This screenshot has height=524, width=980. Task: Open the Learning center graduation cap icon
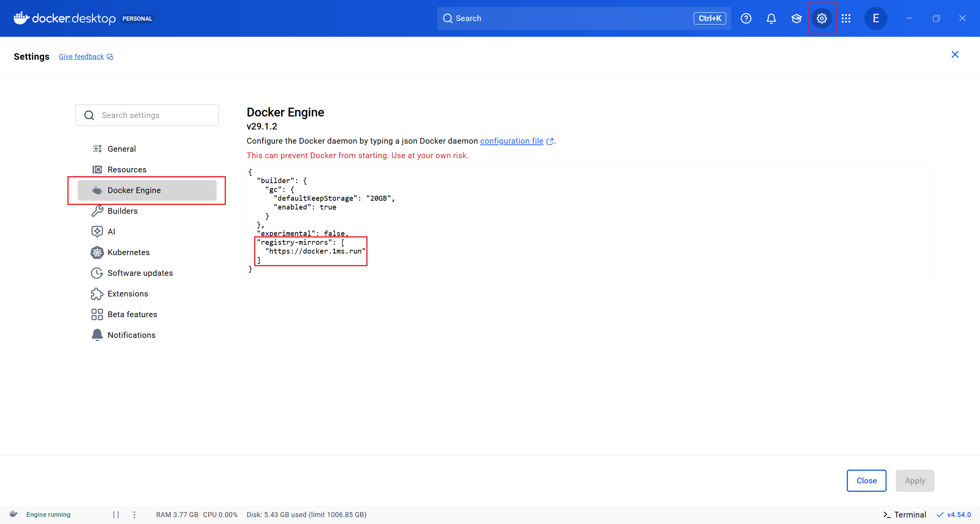(x=796, y=18)
